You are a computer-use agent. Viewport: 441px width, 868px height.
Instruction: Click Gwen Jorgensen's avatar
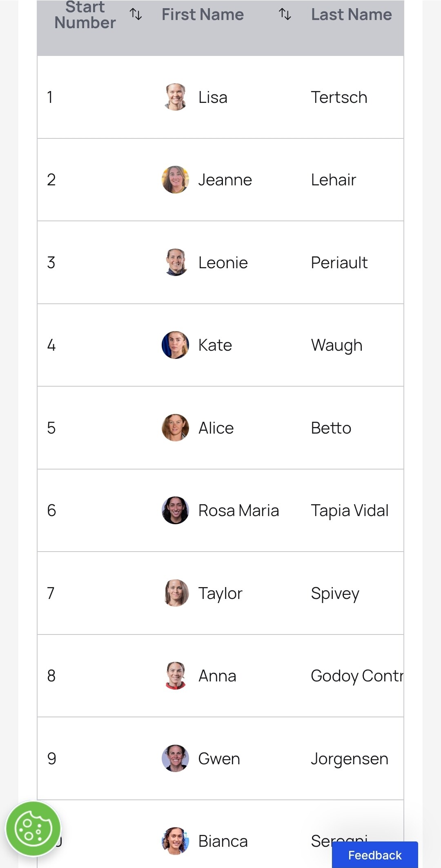pos(176,759)
